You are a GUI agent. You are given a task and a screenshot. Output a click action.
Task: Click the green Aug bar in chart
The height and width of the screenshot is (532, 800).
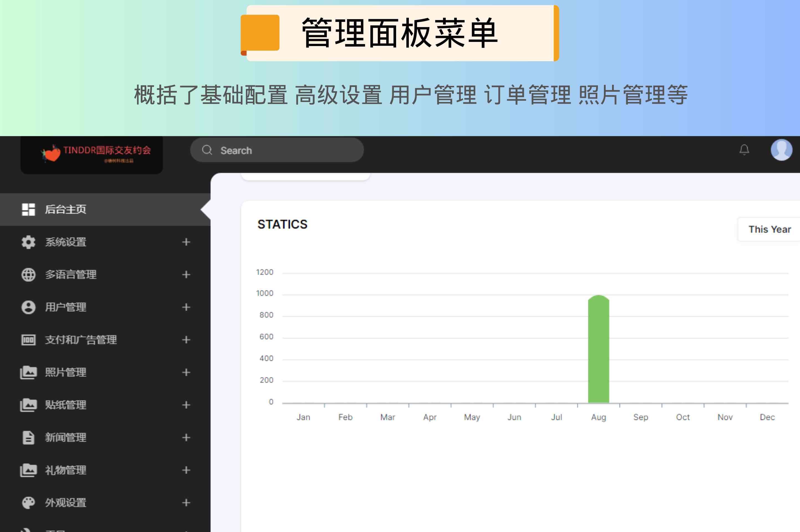[598, 349]
